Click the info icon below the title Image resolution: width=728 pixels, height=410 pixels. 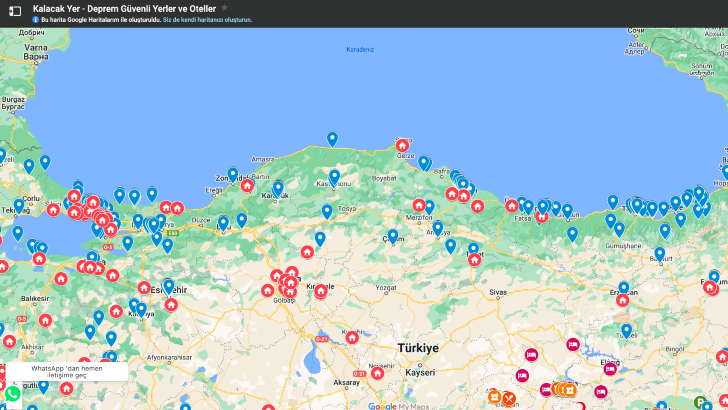[x=36, y=20]
